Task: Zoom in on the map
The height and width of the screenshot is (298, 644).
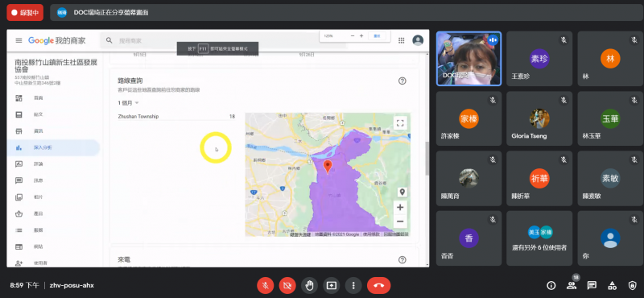Action: point(400,207)
